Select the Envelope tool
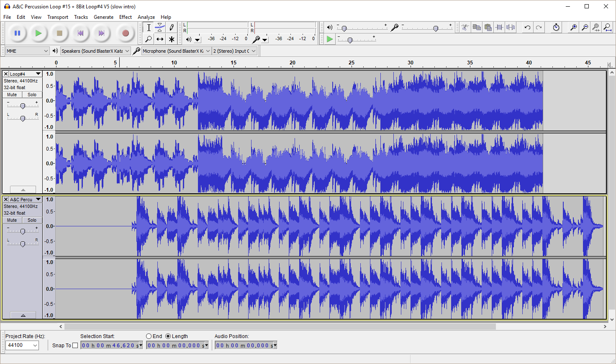The width and height of the screenshot is (616, 364). pos(160,28)
